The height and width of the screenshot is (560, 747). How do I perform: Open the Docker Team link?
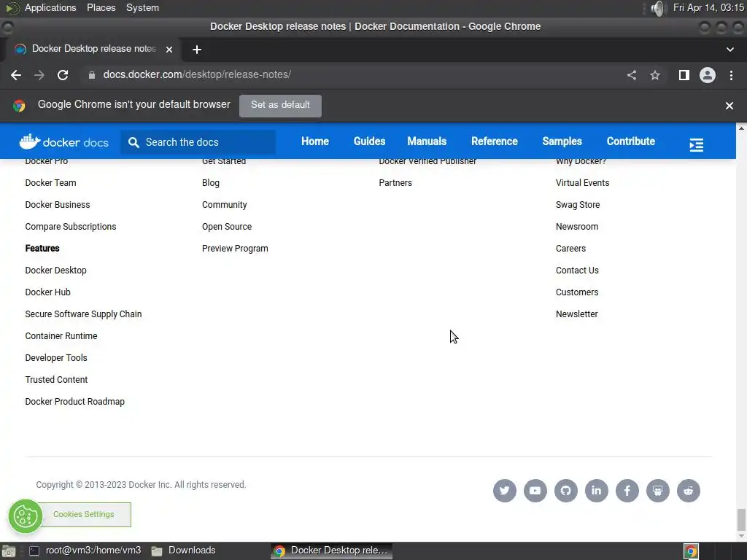[x=50, y=183]
